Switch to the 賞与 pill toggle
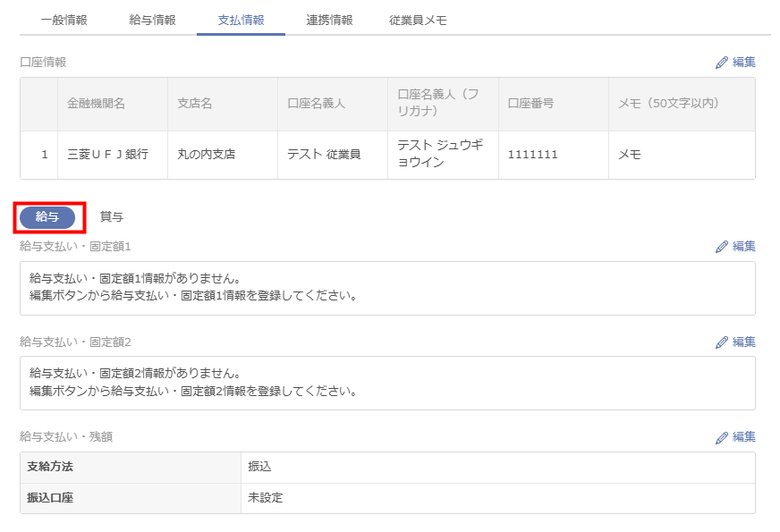The width and height of the screenshot is (780, 532). click(112, 217)
